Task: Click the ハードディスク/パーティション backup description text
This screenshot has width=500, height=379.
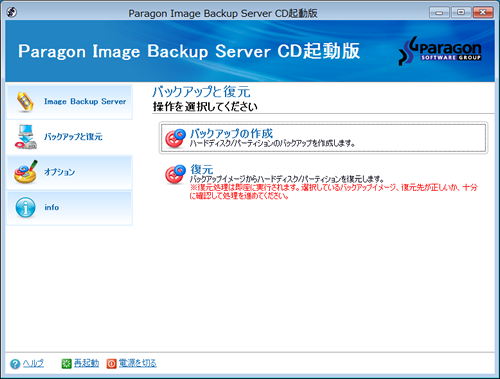Action: 272,144
